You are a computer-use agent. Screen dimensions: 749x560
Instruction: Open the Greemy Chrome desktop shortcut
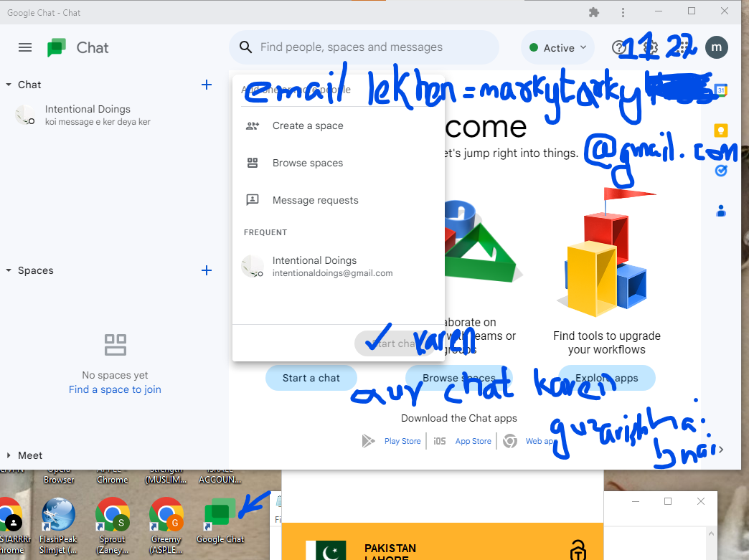point(166,526)
